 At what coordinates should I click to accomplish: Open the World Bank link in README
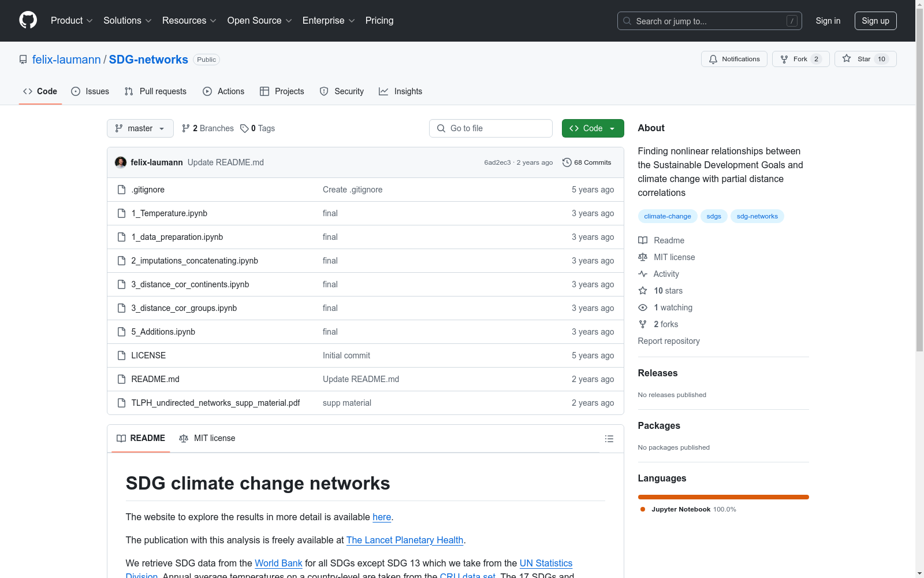tap(278, 563)
